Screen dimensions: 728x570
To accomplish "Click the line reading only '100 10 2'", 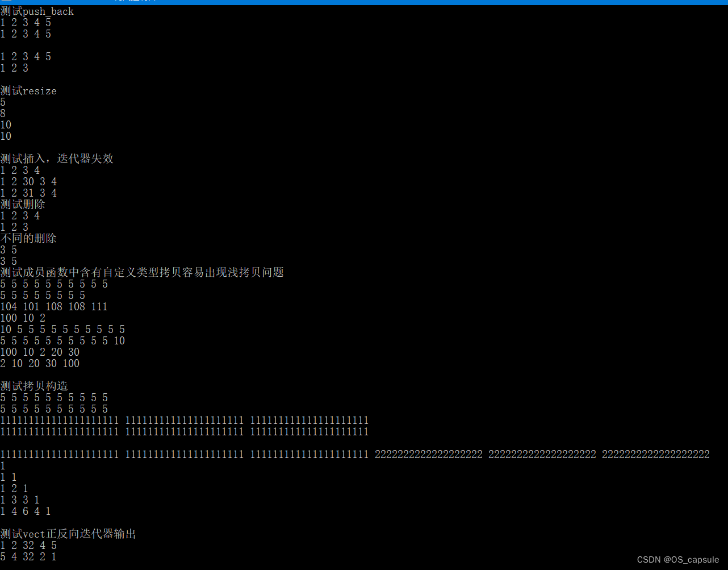I will point(23,318).
